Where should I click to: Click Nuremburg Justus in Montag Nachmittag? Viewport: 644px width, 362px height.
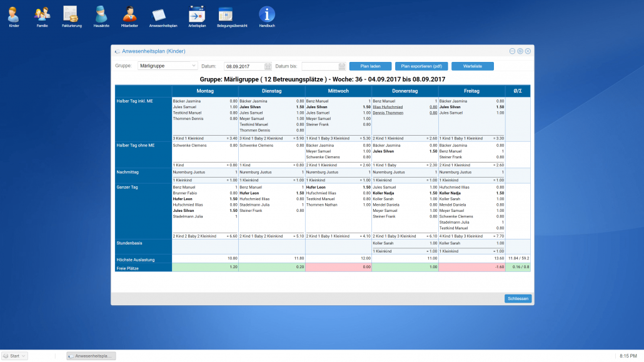coord(189,173)
